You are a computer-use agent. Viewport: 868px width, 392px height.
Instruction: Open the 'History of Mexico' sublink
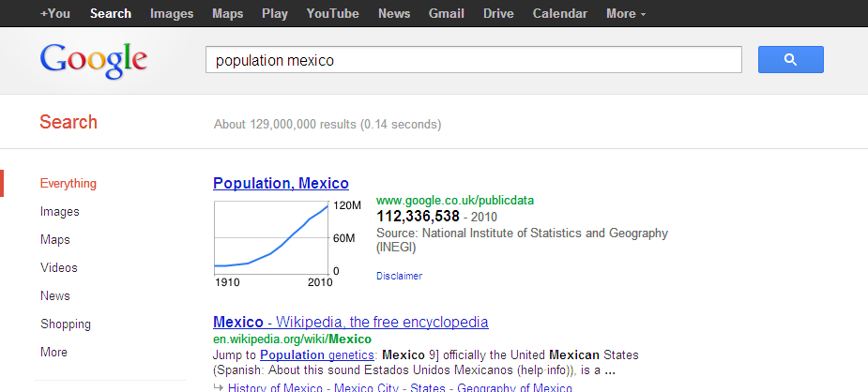pyautogui.click(x=275, y=388)
